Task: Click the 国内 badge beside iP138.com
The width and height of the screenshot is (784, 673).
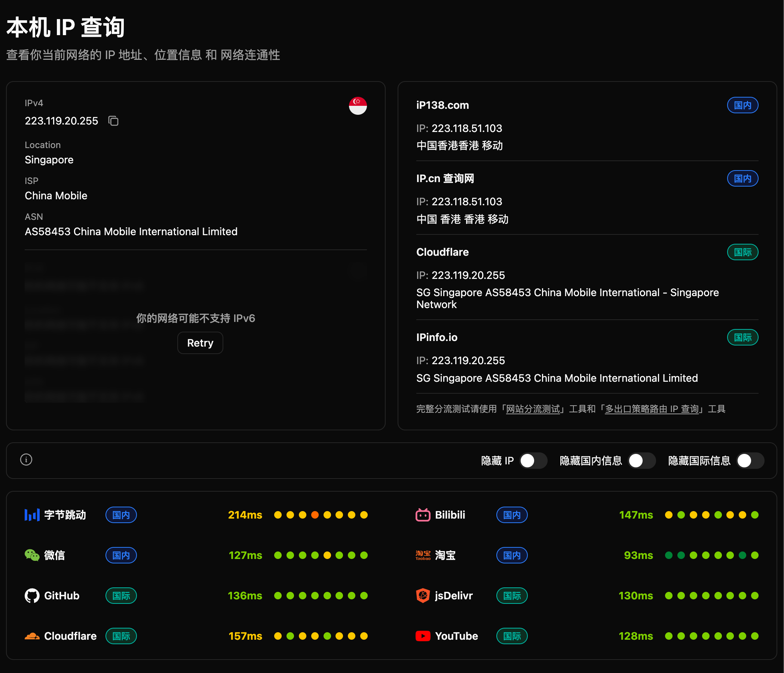Action: (x=742, y=105)
